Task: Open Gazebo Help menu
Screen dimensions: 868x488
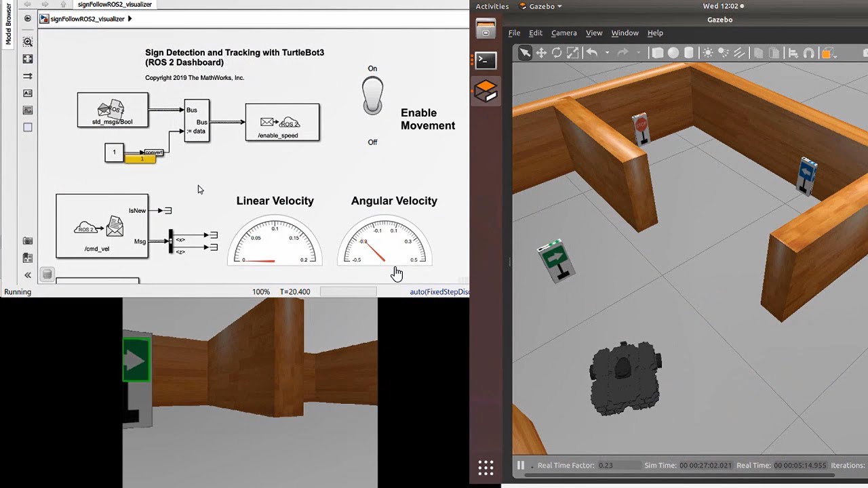Action: tap(655, 33)
